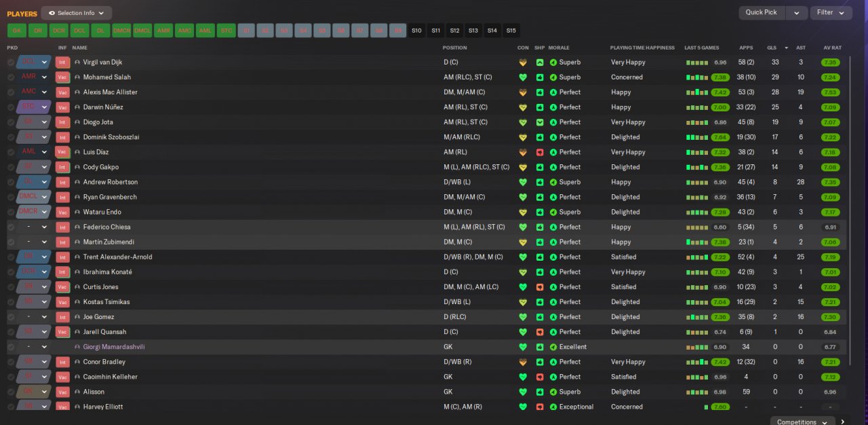868x425 pixels.
Task: Click Alexis Mac Allister's 7.53 average rating badge
Action: click(830, 92)
